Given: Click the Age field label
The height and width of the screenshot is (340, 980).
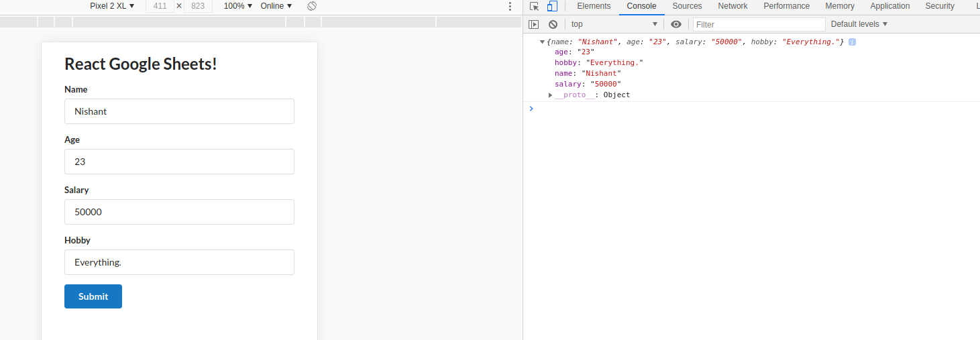Looking at the screenshot, I should (72, 139).
